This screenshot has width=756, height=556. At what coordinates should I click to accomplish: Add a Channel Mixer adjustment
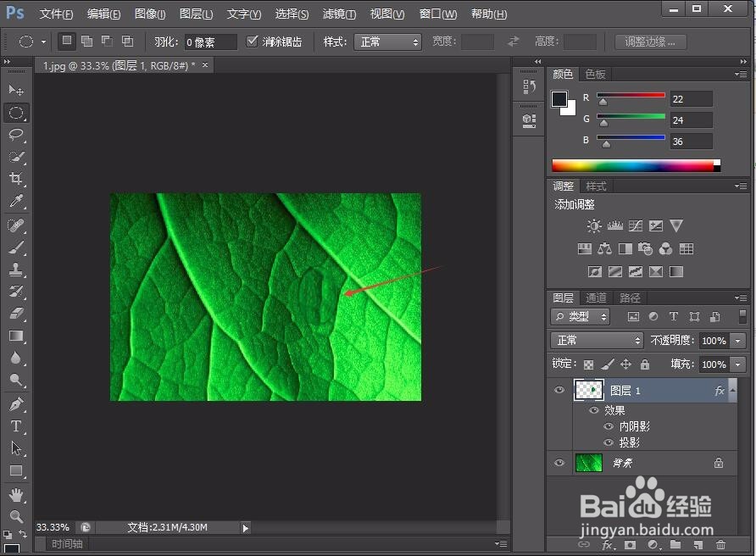665,249
